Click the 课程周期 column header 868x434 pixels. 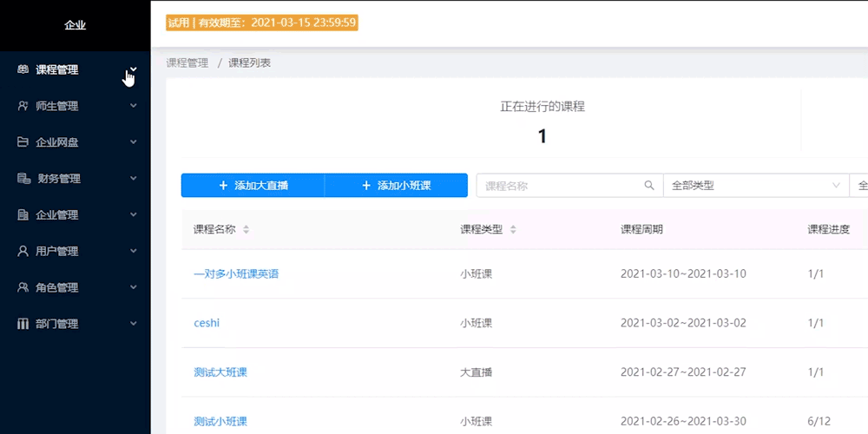coord(641,230)
